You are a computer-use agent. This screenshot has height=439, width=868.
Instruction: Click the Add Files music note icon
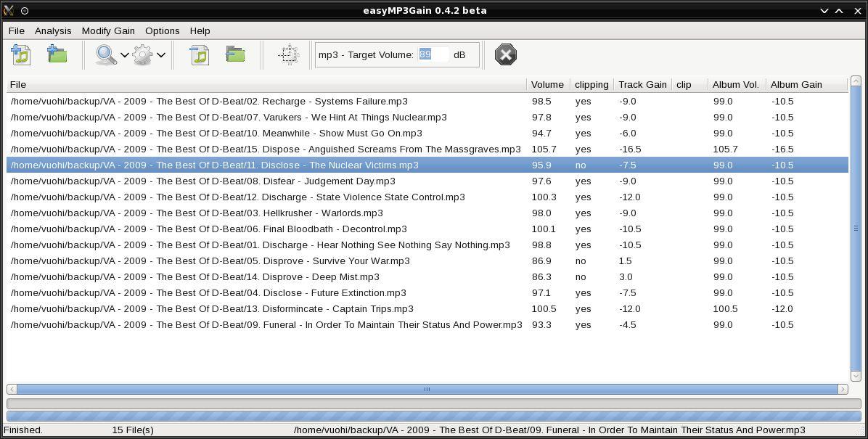(20, 55)
